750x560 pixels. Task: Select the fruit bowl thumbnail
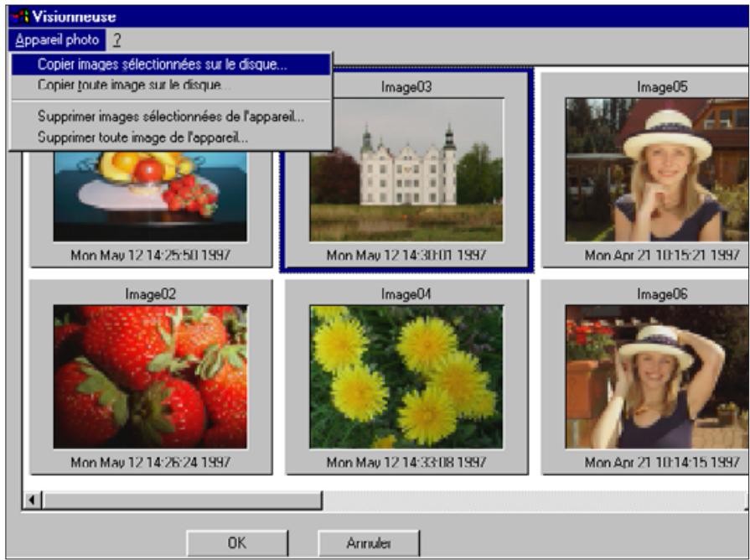pyautogui.click(x=150, y=196)
